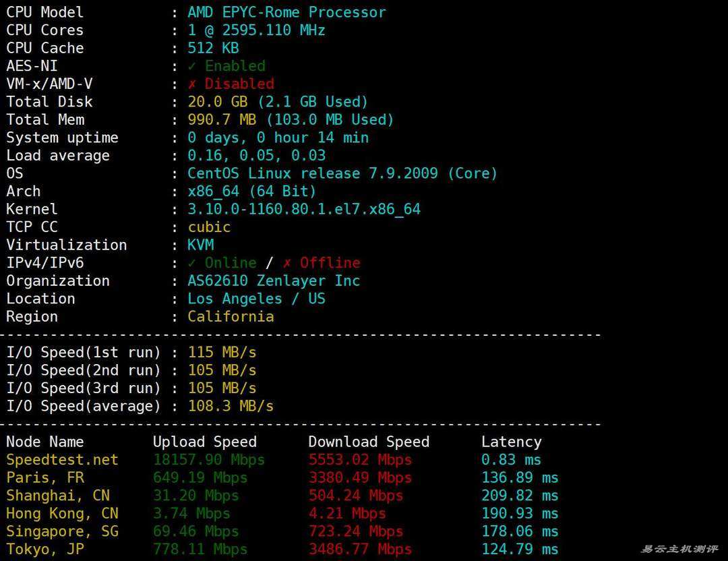Click the Upload Speed column header
Screen dimensions: 728x561
click(204, 442)
